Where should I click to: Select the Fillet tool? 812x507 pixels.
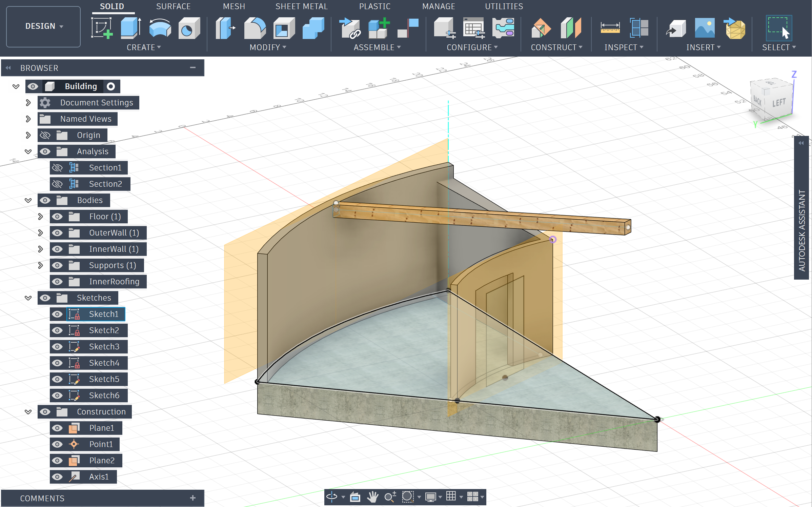[x=255, y=28]
